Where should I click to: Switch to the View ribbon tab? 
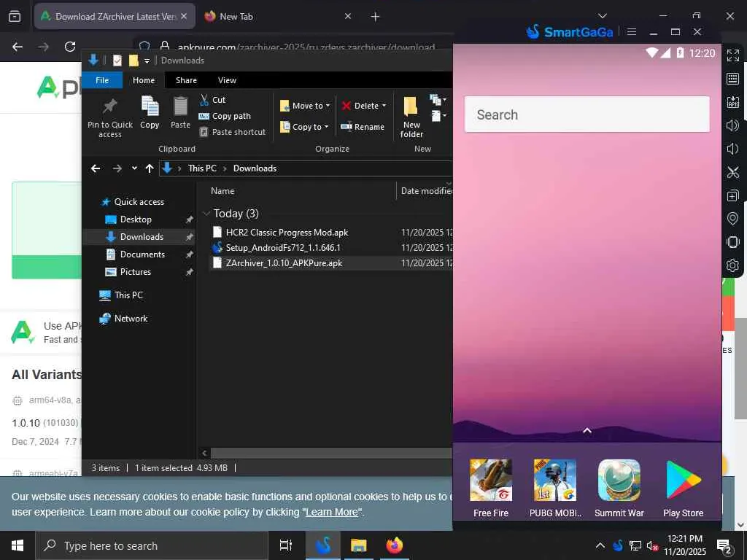(x=227, y=80)
